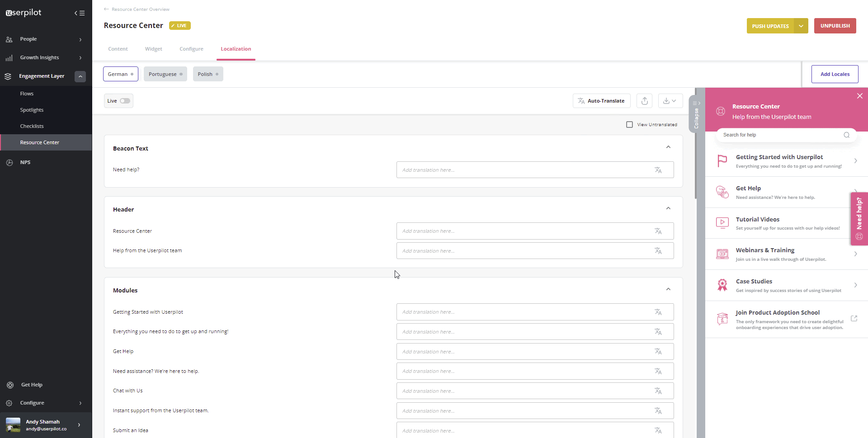
Task: Open Join Product Adoption School external link icon
Action: point(854,318)
